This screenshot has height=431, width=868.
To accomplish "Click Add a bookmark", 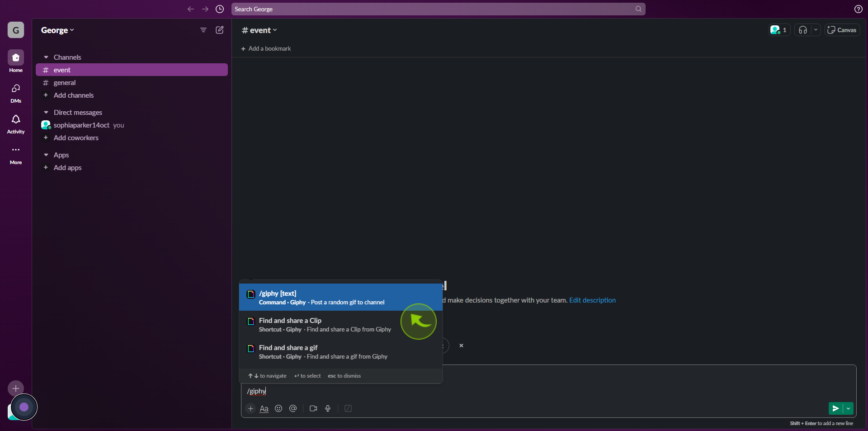I will pyautogui.click(x=266, y=49).
